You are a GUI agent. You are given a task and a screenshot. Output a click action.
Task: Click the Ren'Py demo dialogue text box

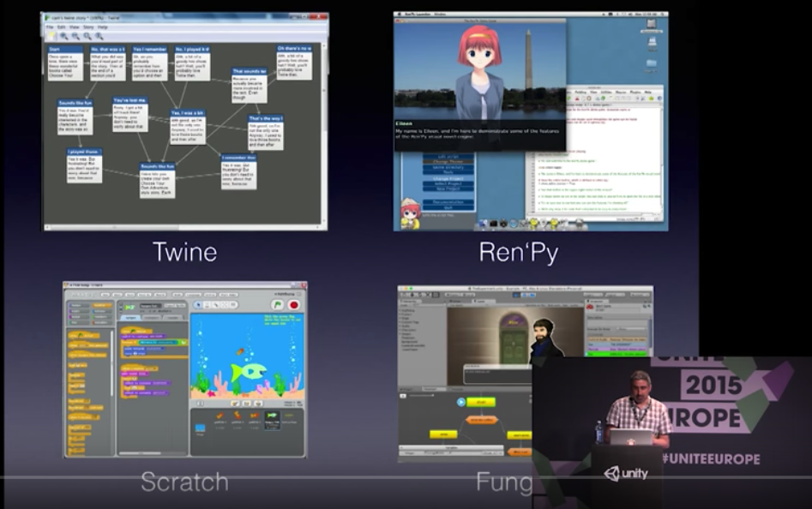pos(480,135)
